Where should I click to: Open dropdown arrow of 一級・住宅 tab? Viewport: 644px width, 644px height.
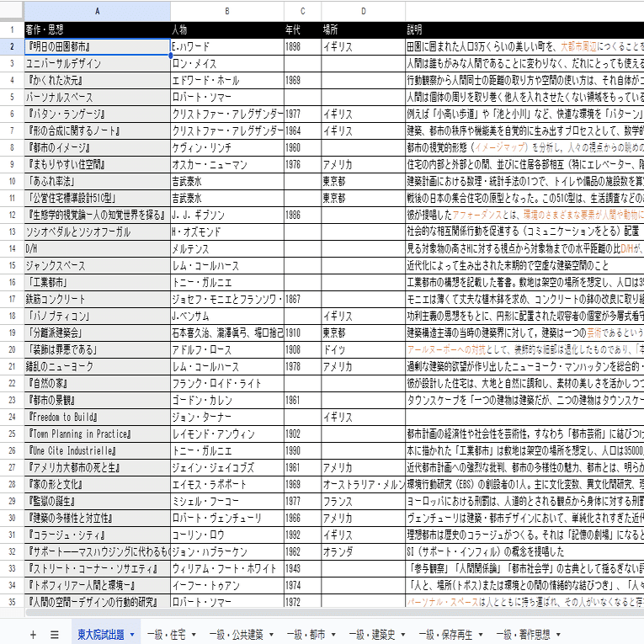pyautogui.click(x=194, y=635)
